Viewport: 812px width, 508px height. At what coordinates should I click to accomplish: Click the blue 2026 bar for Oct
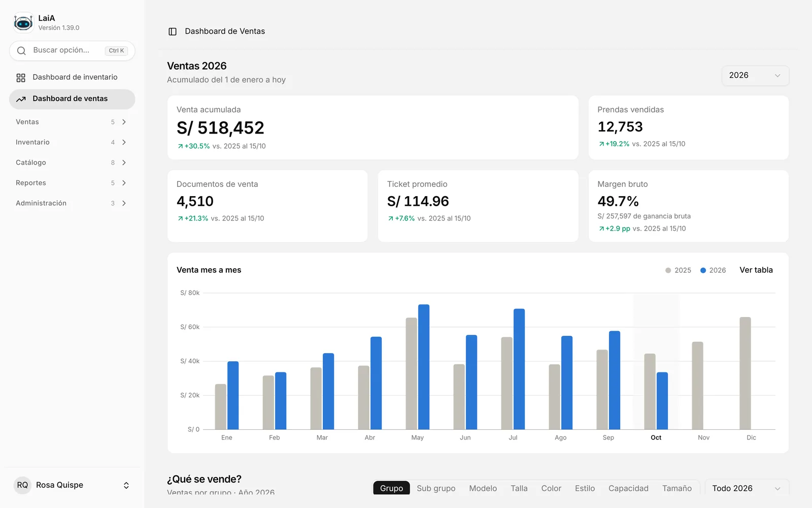662,401
